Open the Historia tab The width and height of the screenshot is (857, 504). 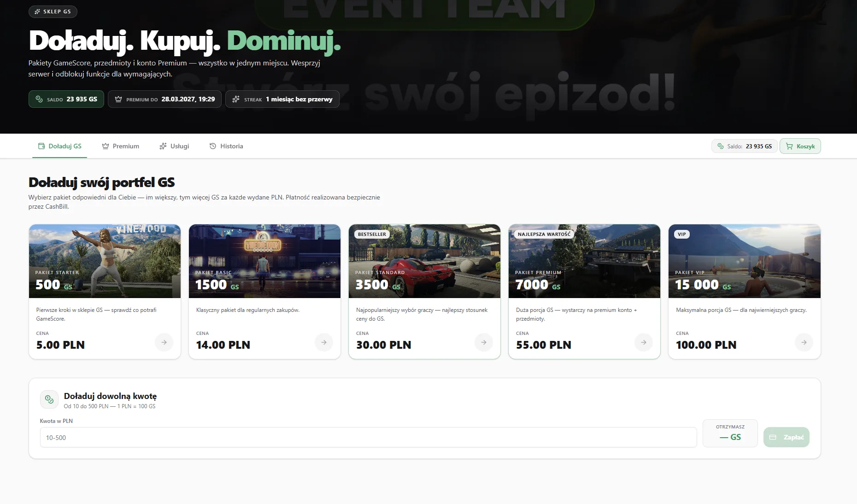226,146
